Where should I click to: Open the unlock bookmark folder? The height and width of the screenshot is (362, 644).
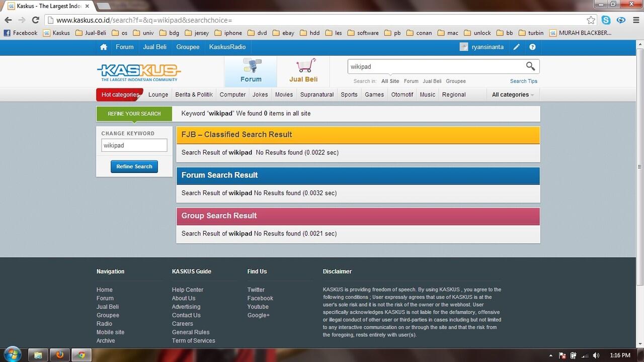point(477,33)
